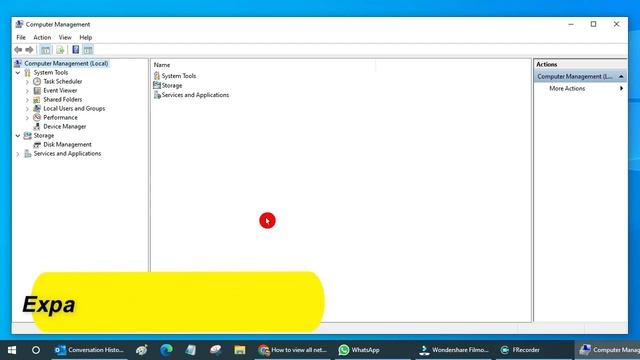Expand the Shared Folders node
The image size is (640, 360).
[x=27, y=100]
